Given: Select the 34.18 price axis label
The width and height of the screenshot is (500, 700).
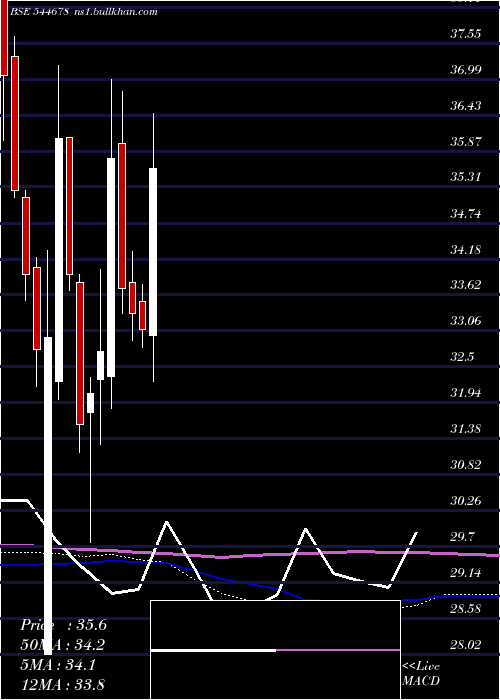Looking at the screenshot, I should [466, 249].
